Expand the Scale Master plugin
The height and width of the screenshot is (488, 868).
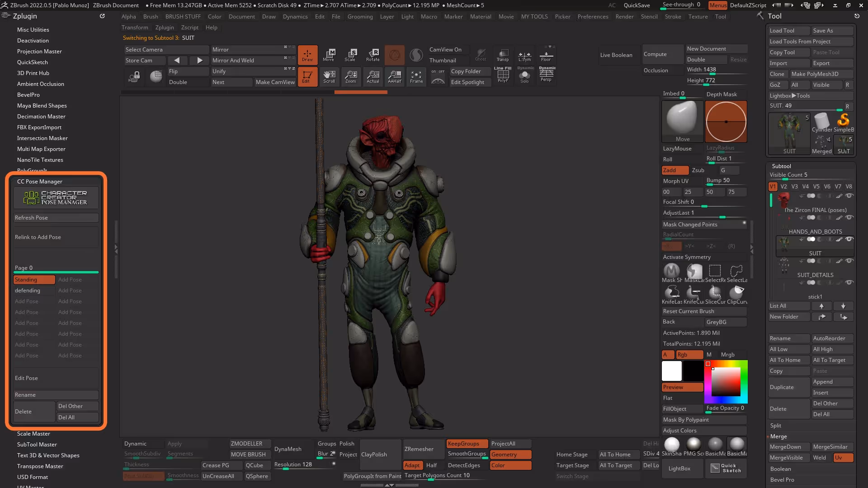coord(33,434)
